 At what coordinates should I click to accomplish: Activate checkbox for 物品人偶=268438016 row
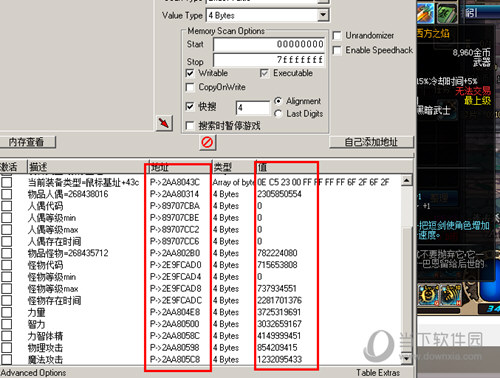[7, 194]
